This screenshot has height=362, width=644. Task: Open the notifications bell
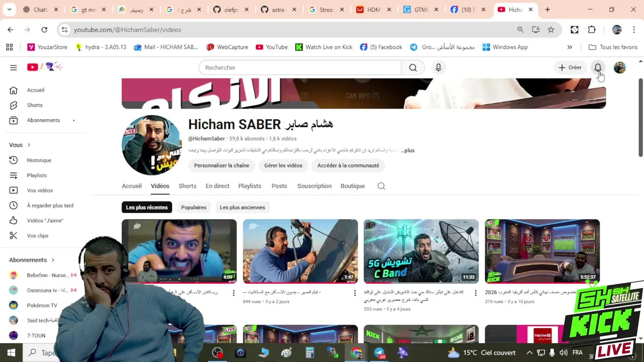point(598,67)
